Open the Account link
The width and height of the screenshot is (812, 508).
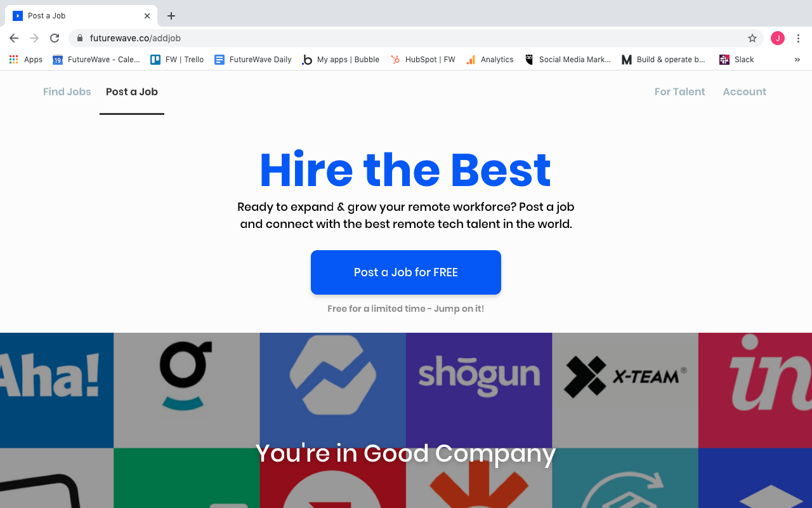point(745,91)
